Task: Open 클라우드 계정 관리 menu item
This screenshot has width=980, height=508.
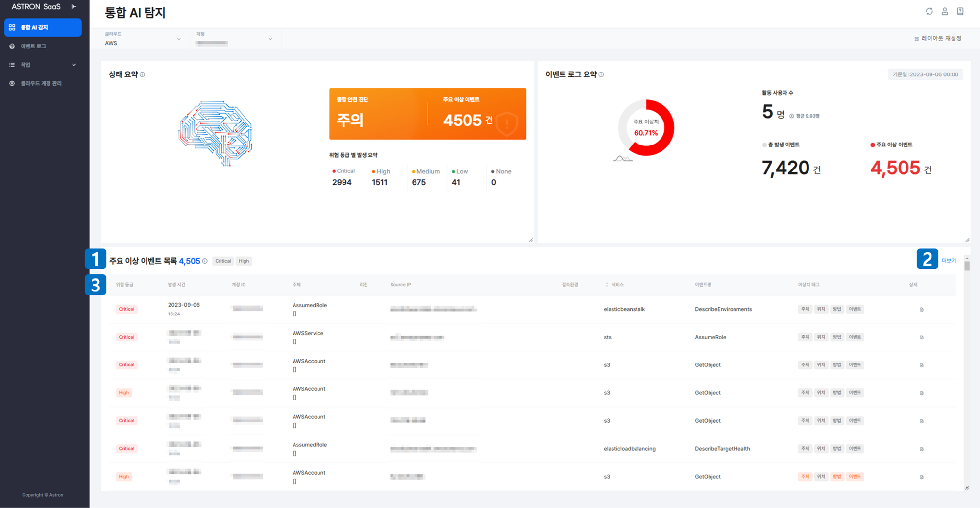Action: [43, 83]
